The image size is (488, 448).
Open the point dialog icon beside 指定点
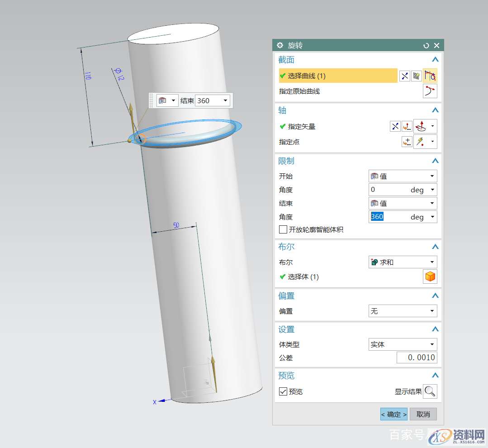pyautogui.click(x=407, y=142)
